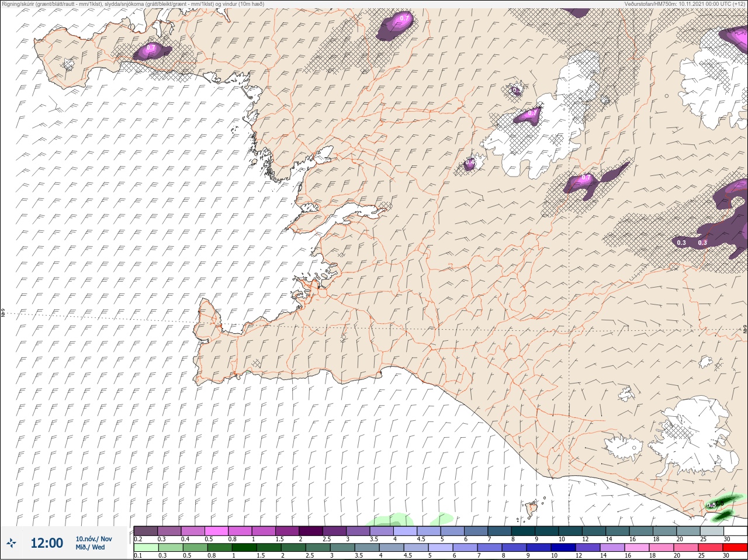The image size is (748, 560).
Task: Click the 'Mið./ Wed' weekday label
Action: click(x=90, y=548)
